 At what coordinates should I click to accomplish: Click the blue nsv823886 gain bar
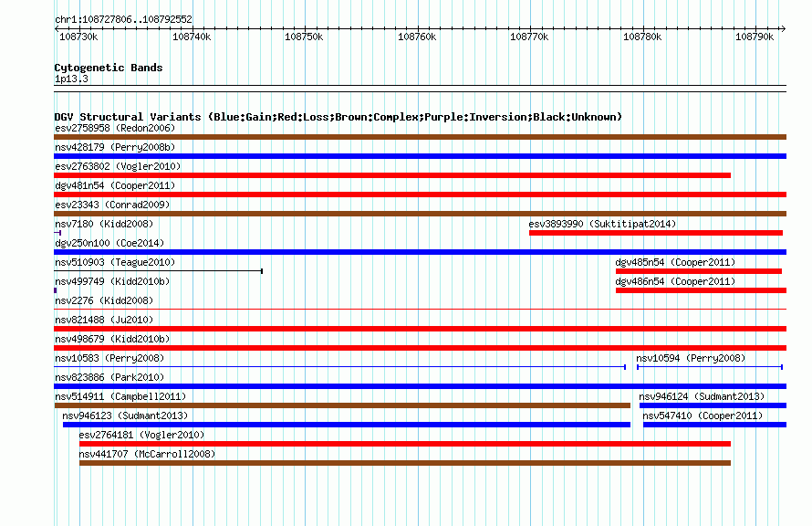pos(420,386)
